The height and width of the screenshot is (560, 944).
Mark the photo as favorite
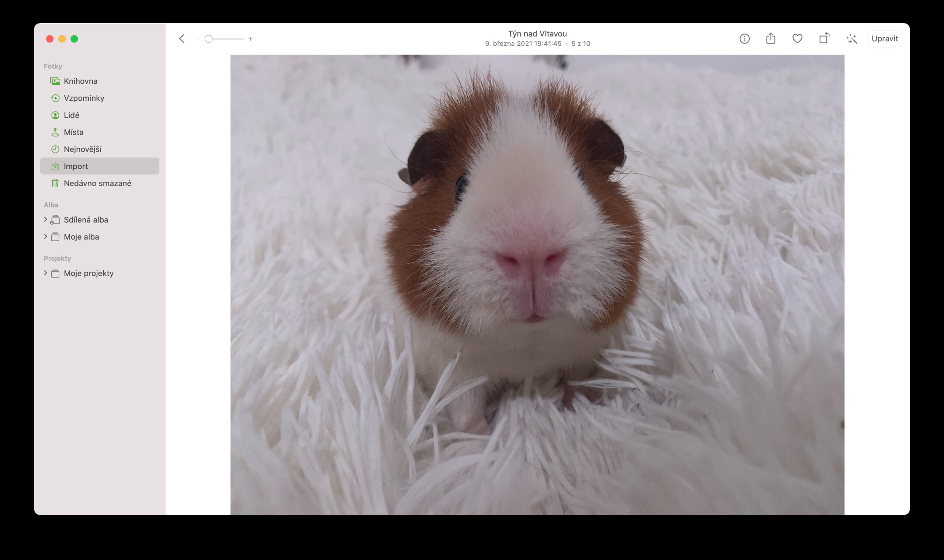click(797, 38)
